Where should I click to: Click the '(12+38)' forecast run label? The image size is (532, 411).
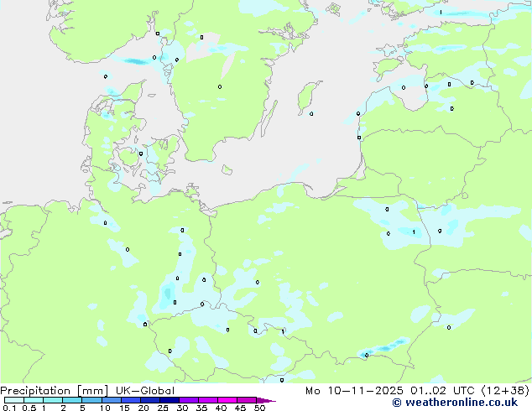click(x=505, y=391)
